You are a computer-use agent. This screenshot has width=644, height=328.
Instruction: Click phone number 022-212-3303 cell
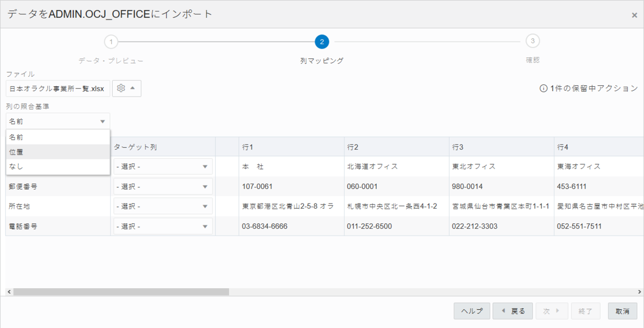502,226
